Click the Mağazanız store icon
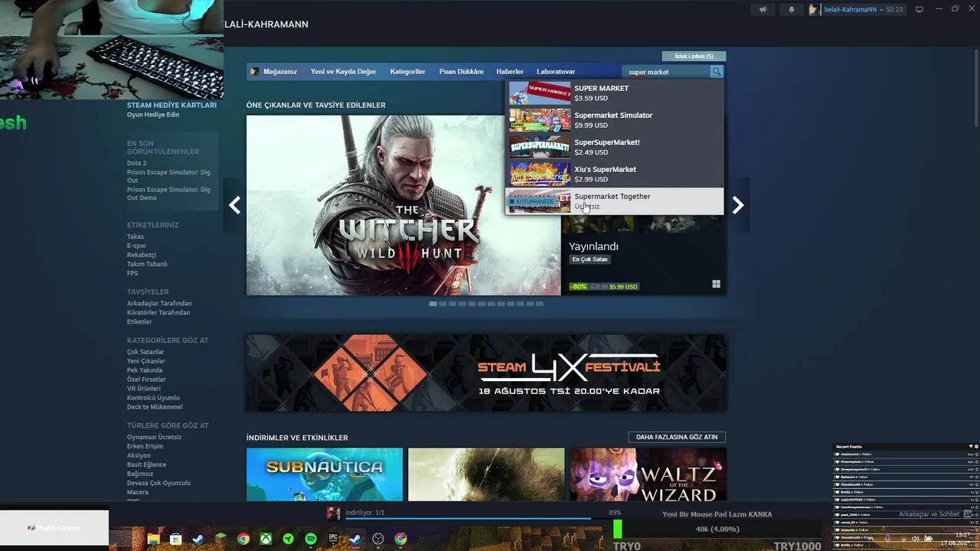The width and height of the screenshot is (980, 551). tap(255, 72)
